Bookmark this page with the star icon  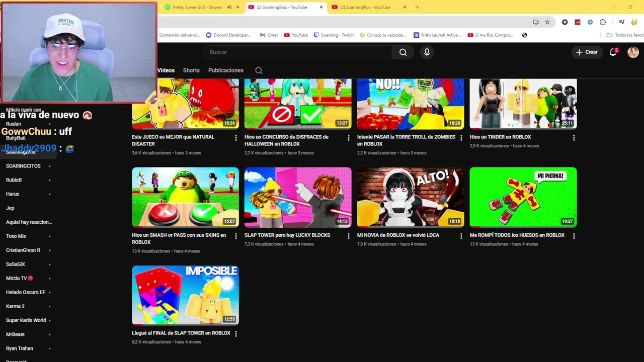(x=547, y=22)
